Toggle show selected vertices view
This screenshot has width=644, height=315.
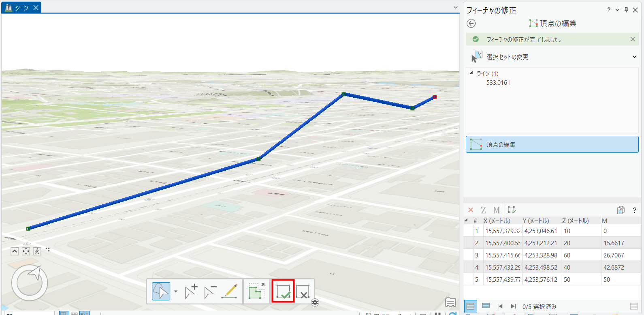tap(486, 306)
